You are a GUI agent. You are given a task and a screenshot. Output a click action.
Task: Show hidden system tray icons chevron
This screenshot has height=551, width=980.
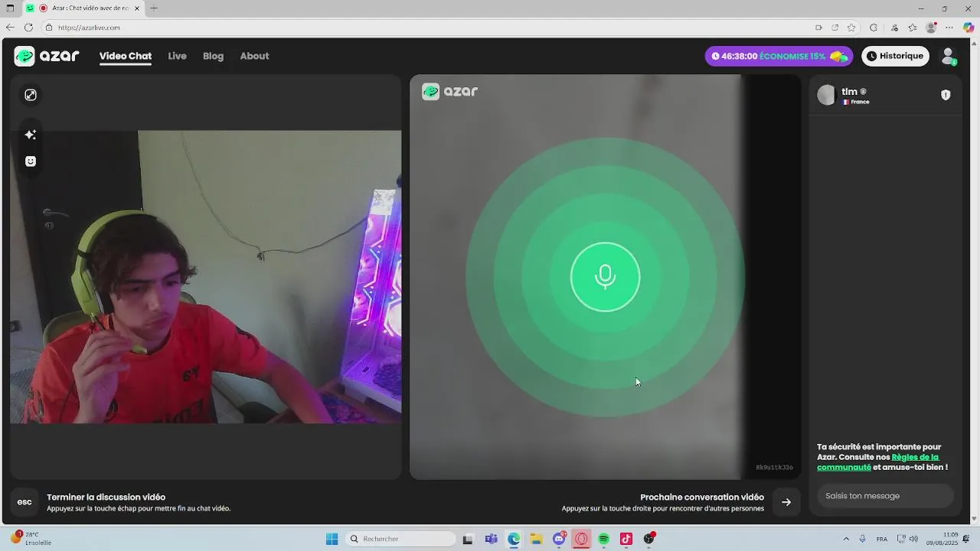point(846,539)
